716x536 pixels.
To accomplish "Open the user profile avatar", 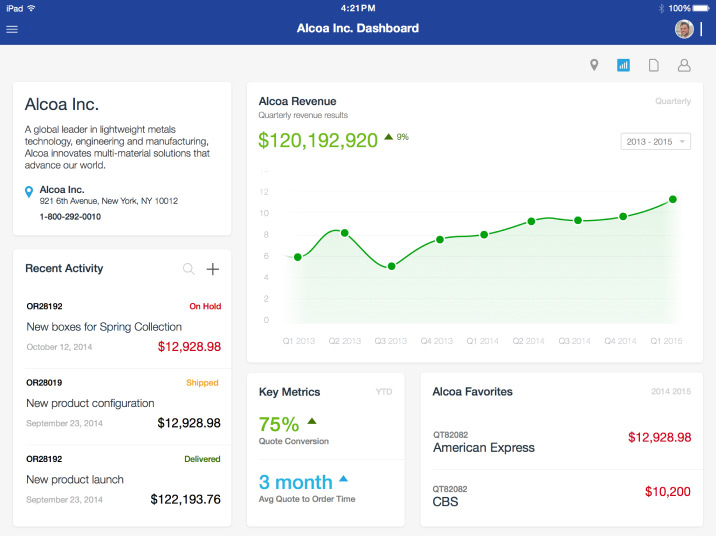I will point(684,29).
